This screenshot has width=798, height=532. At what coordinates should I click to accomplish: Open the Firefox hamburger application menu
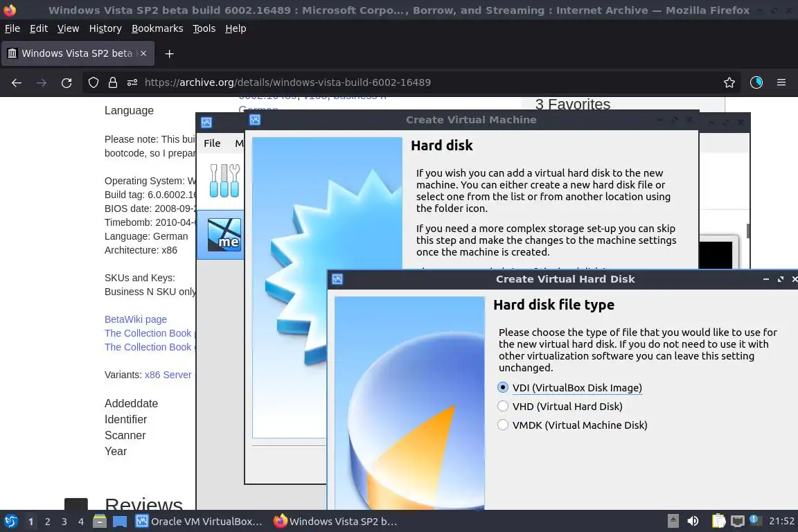781,82
